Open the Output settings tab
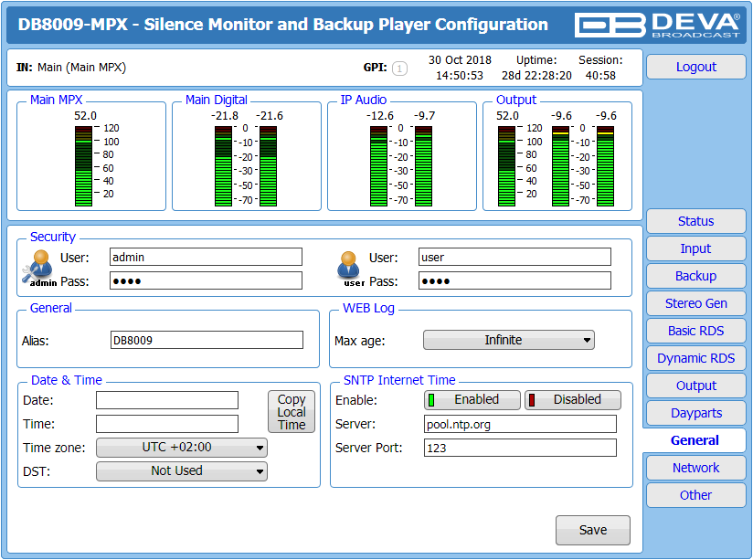The width and height of the screenshot is (753, 560). (x=695, y=386)
